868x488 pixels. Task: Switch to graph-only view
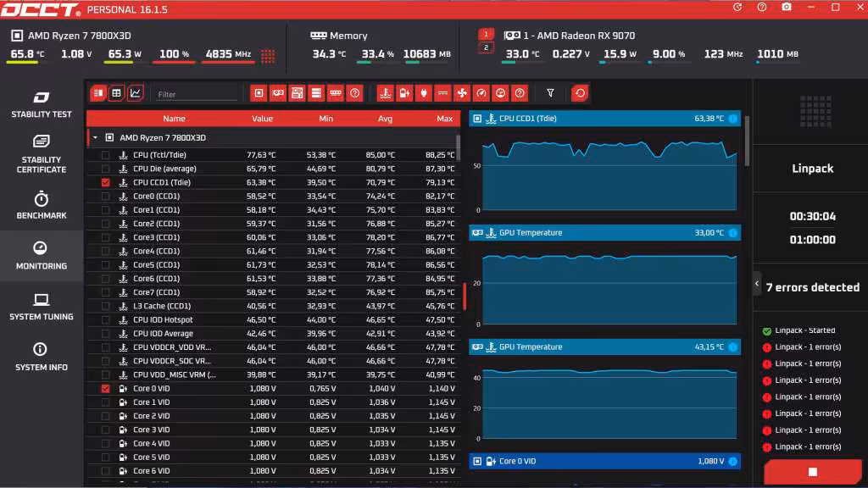click(x=135, y=93)
